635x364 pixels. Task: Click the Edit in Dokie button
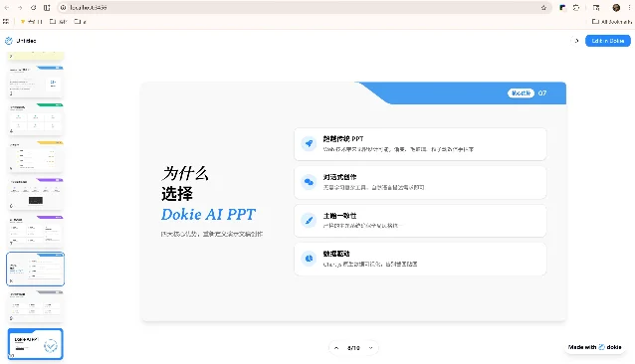pyautogui.click(x=608, y=41)
